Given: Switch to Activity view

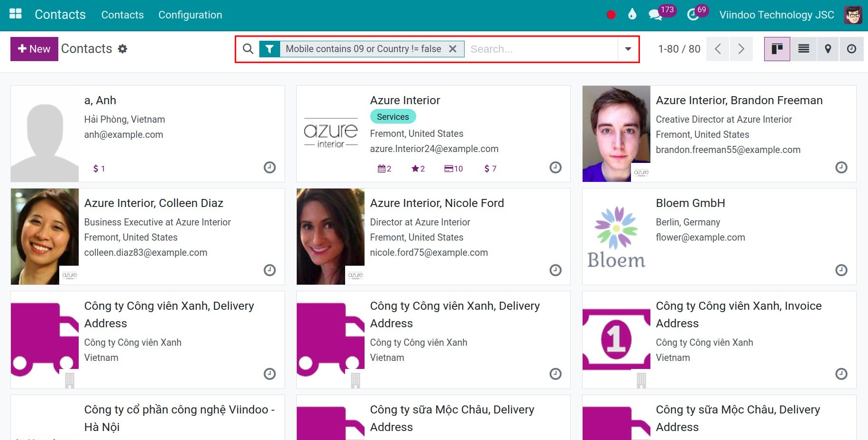Looking at the screenshot, I should pyautogui.click(x=852, y=49).
